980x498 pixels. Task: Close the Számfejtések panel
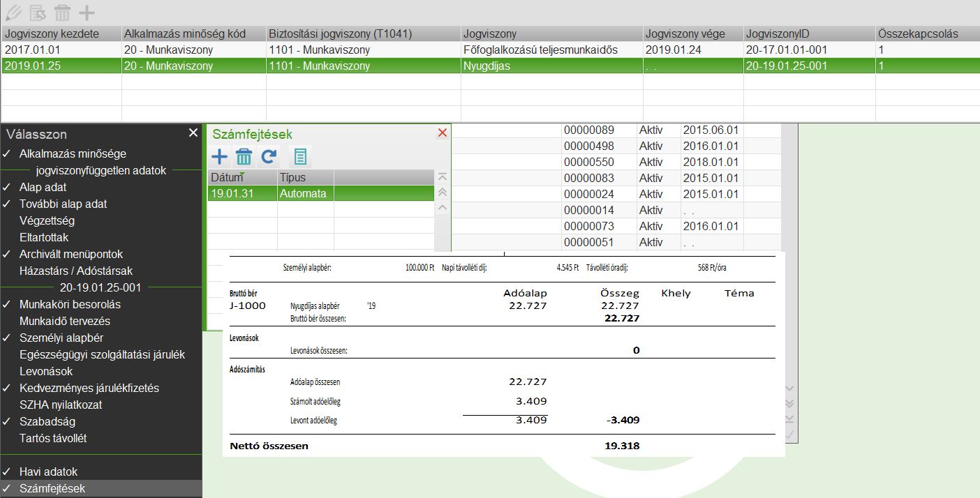tap(442, 133)
